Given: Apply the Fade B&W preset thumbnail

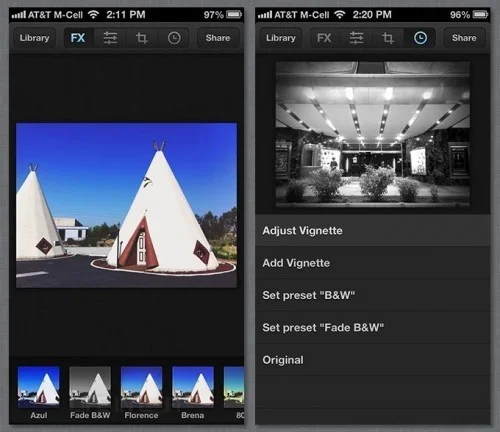Looking at the screenshot, I should 90,387.
